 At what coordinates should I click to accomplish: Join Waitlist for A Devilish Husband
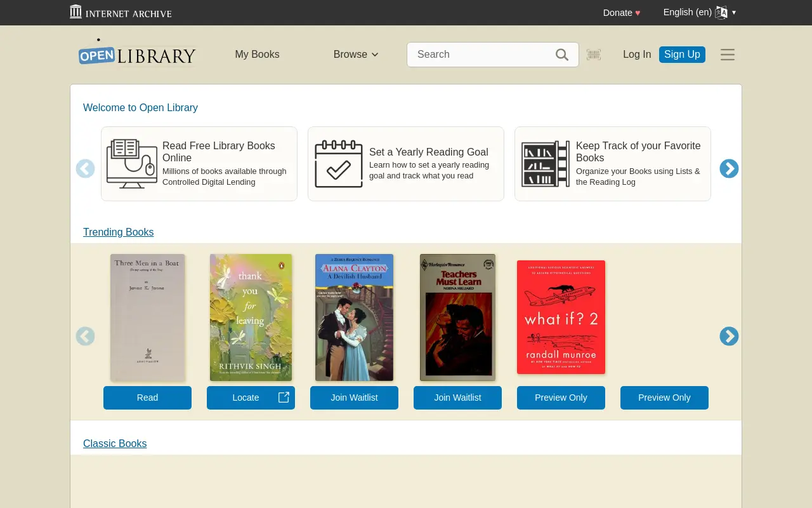354,398
